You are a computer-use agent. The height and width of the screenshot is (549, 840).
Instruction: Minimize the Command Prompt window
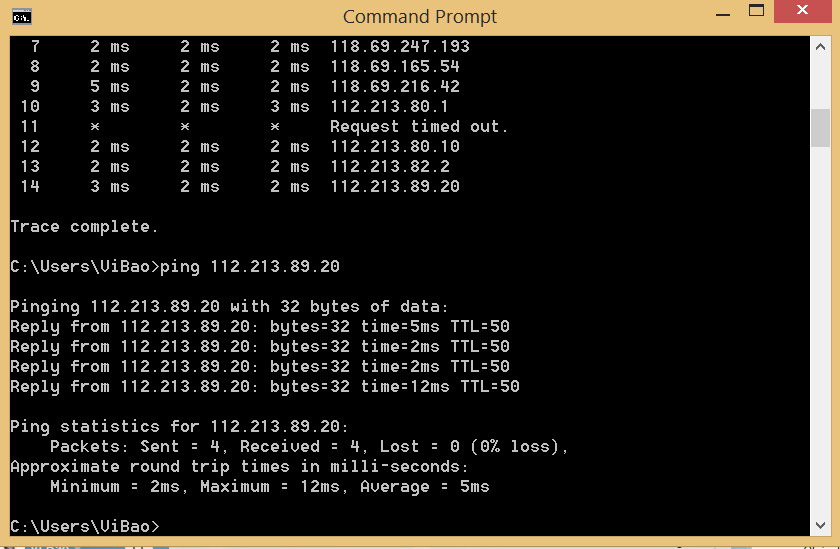(723, 12)
